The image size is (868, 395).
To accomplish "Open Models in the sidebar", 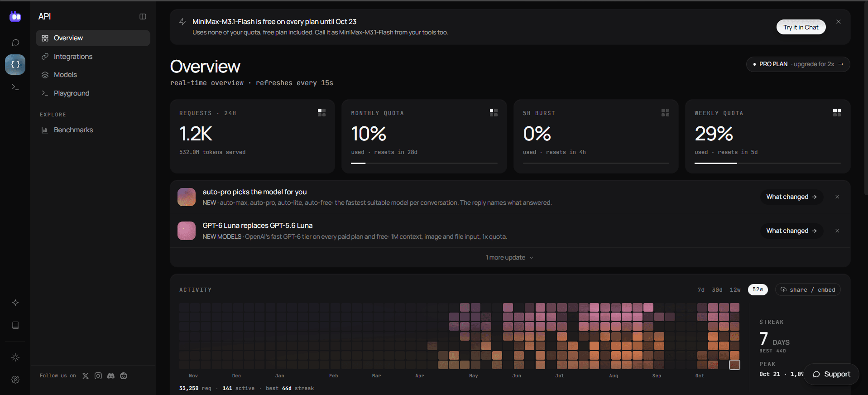I will tap(93, 75).
